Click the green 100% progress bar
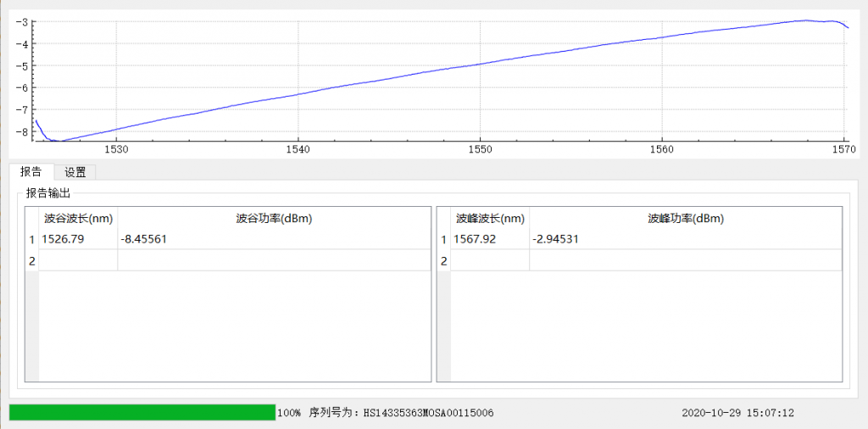This screenshot has height=429, width=868. coord(142,412)
